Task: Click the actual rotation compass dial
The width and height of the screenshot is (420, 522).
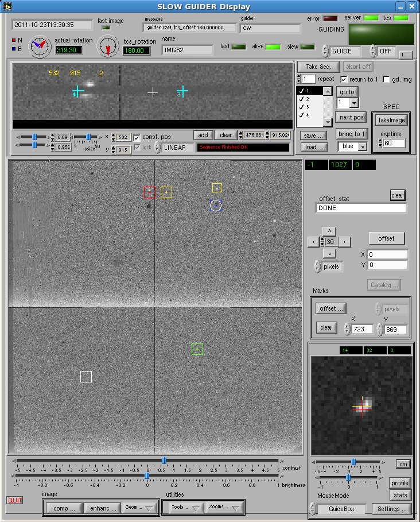Action: pos(40,47)
